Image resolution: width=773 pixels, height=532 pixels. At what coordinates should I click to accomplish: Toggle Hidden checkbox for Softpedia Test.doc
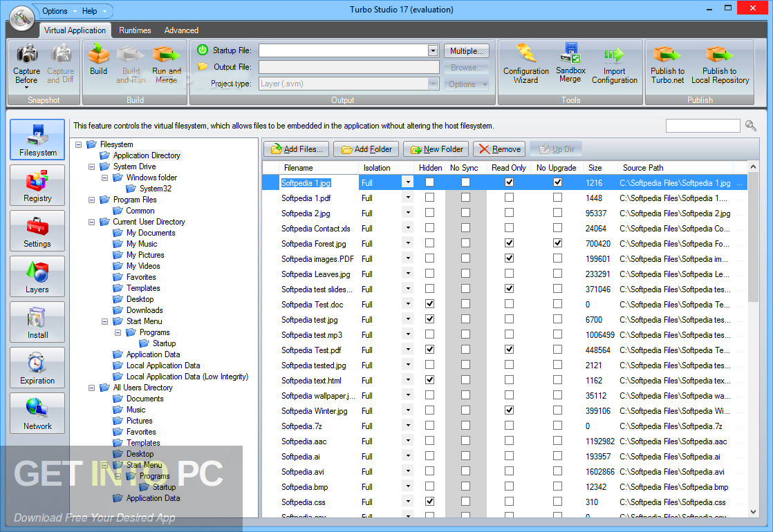430,304
